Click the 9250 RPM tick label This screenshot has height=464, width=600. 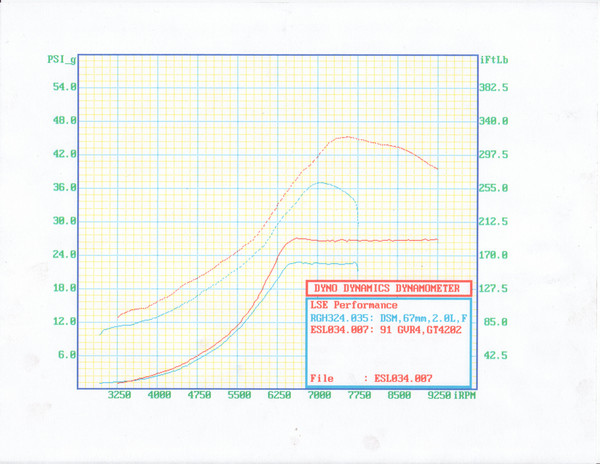coord(439,395)
